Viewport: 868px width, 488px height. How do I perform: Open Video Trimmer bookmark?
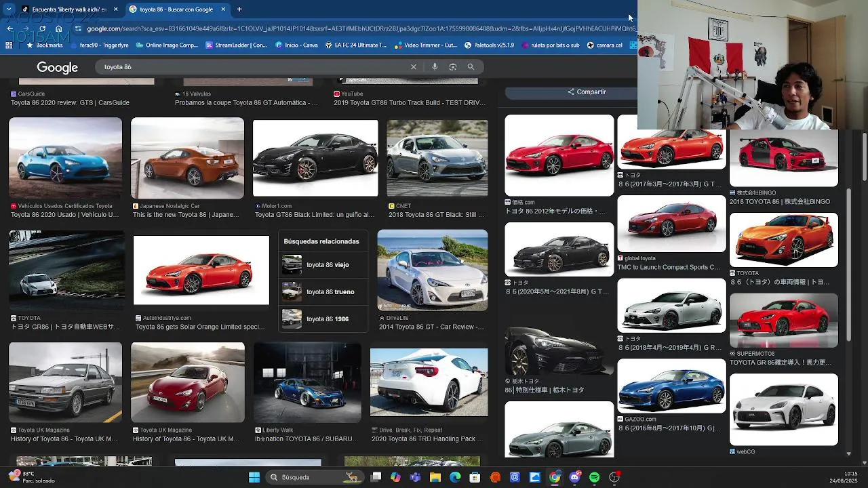pyautogui.click(x=426, y=45)
